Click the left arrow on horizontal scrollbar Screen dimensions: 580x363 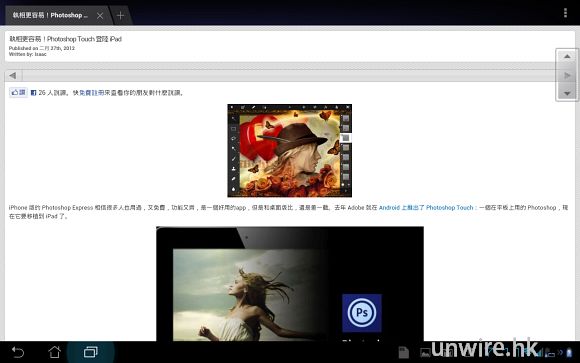click(13, 75)
